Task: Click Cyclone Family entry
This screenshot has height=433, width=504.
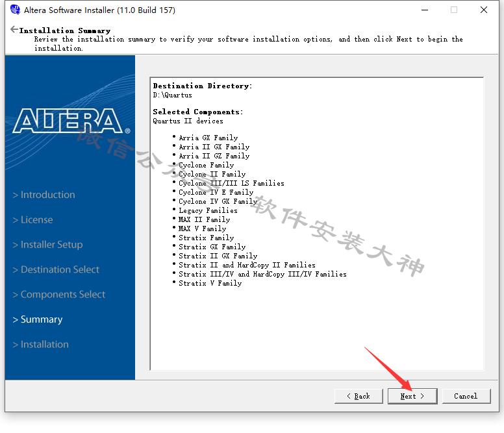Action: tap(207, 165)
